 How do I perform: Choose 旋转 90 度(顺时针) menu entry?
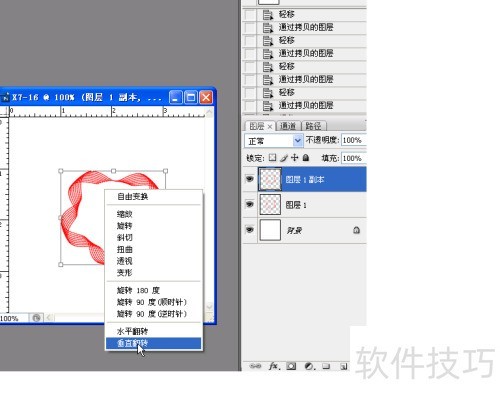[154, 302]
